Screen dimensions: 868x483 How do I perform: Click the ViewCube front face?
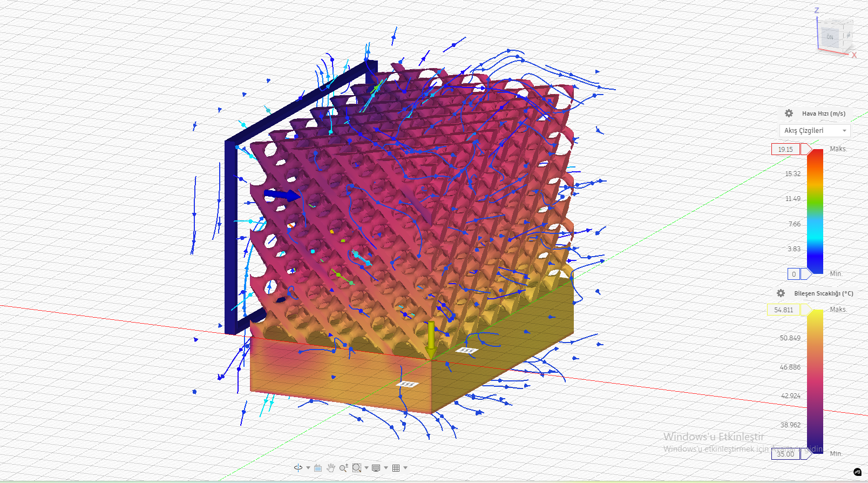(x=830, y=37)
